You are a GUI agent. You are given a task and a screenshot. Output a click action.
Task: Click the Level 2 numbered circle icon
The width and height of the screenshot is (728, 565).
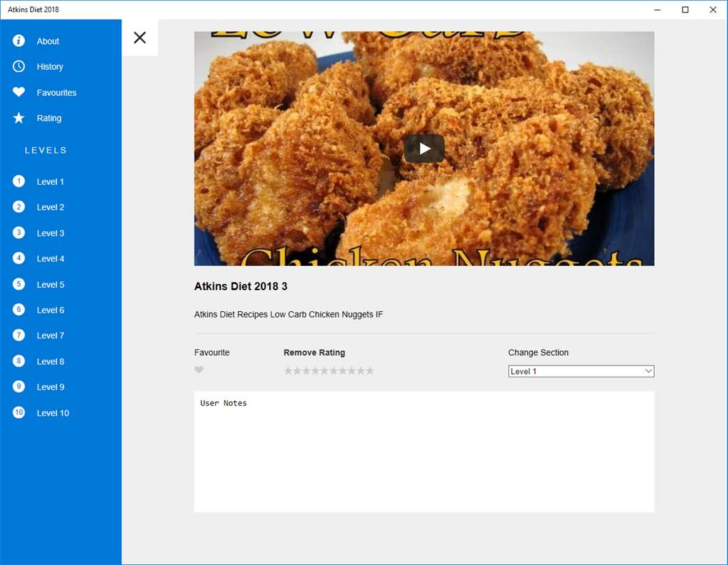click(x=19, y=206)
